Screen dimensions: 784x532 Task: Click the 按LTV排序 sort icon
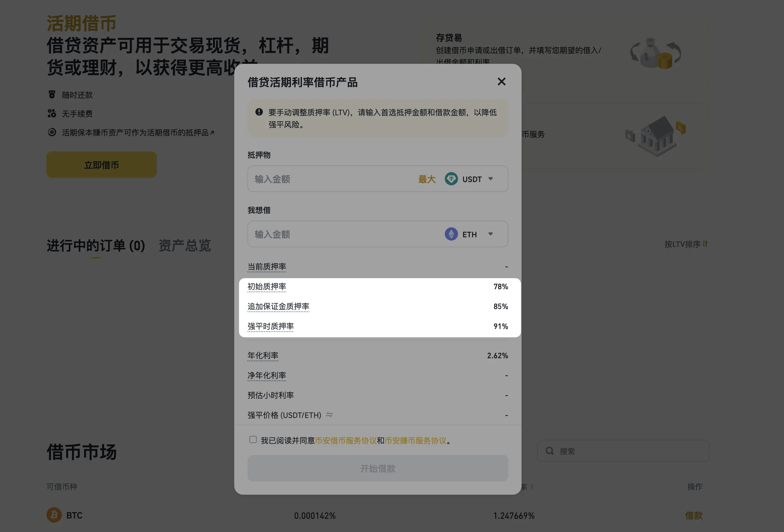coord(705,244)
